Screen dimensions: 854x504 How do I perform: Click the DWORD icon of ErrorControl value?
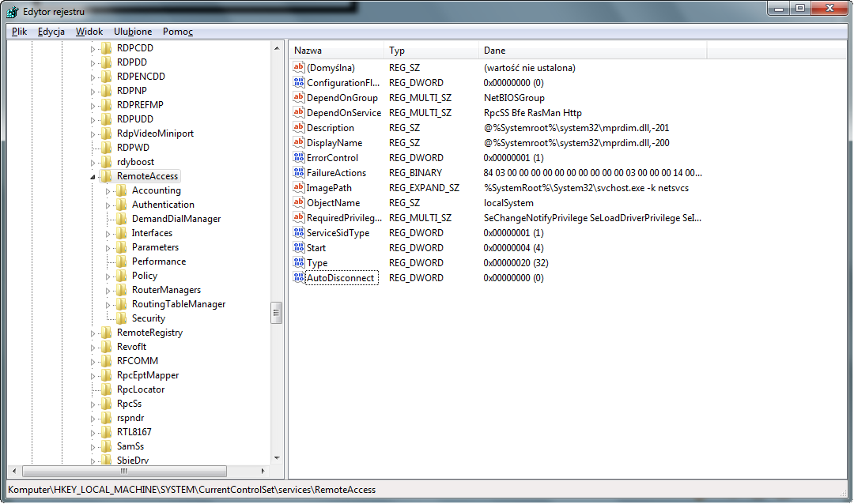298,157
